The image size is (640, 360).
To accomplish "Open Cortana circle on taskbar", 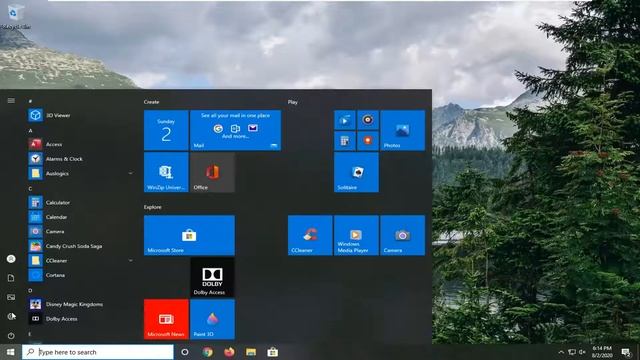I will [x=185, y=352].
